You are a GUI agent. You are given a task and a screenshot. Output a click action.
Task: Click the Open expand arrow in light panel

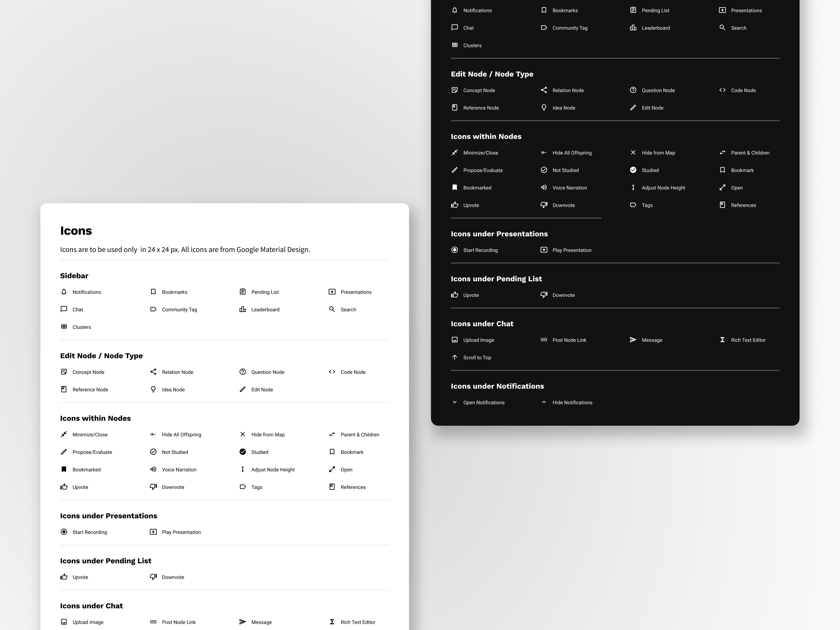pos(332,469)
